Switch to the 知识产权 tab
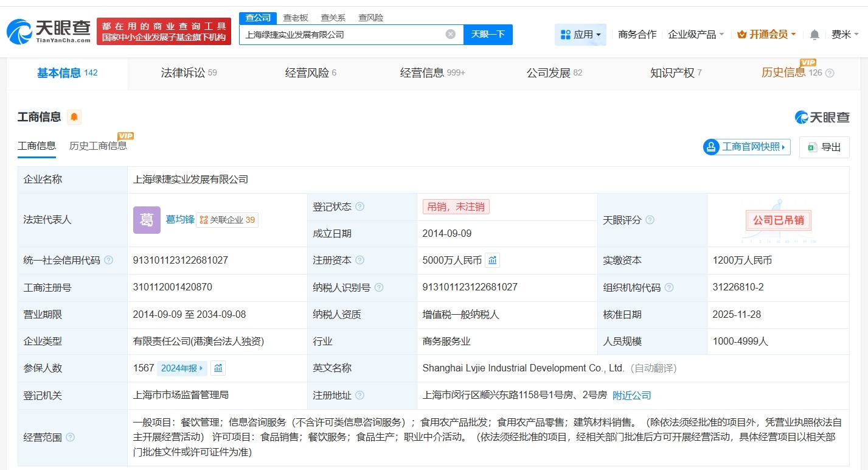Image resolution: width=868 pixels, height=470 pixels. point(671,72)
